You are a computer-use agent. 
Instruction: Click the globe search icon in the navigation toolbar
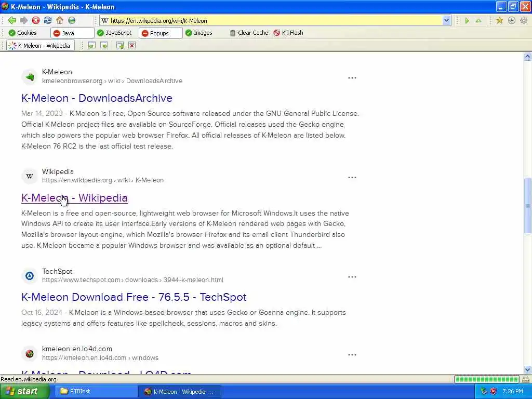[x=72, y=20]
